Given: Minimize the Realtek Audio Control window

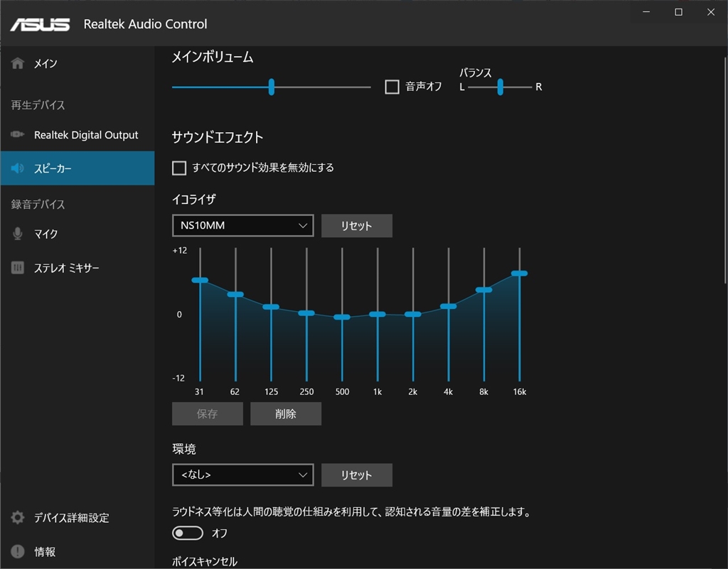Looking at the screenshot, I should coord(646,12).
